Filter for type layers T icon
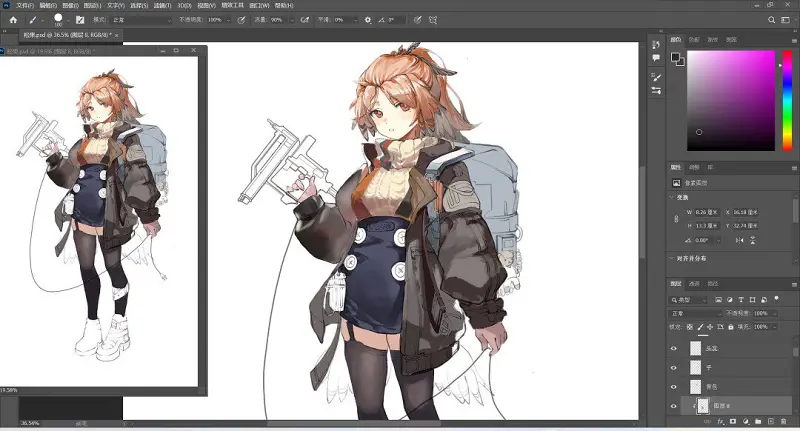 tap(741, 300)
